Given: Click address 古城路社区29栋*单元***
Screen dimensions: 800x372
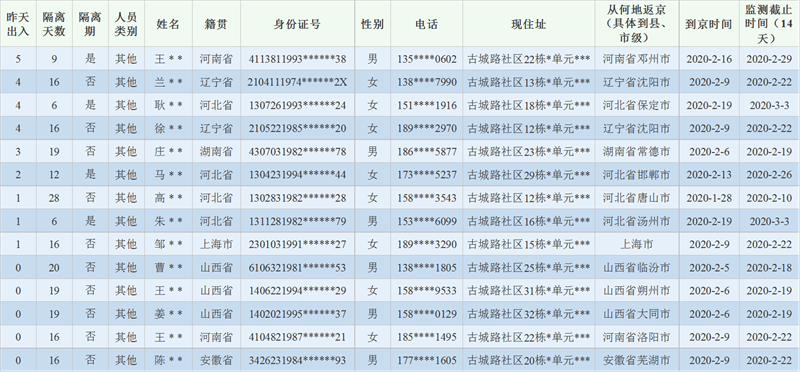Looking at the screenshot, I should point(529,175).
